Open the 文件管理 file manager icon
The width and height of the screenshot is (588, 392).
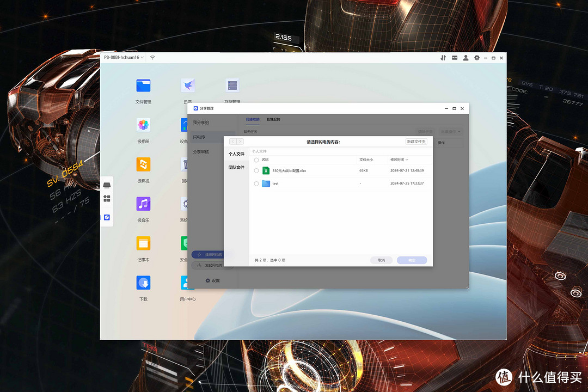click(143, 85)
